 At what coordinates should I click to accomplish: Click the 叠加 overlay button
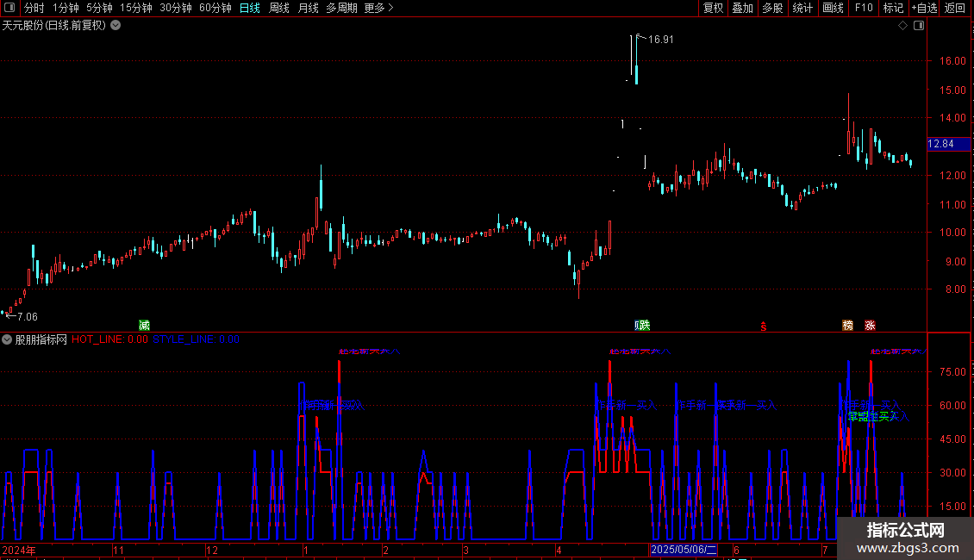tap(742, 8)
